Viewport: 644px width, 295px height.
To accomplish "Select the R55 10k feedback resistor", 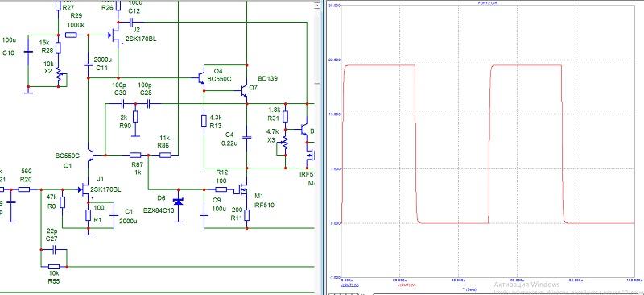I will (x=54, y=267).
